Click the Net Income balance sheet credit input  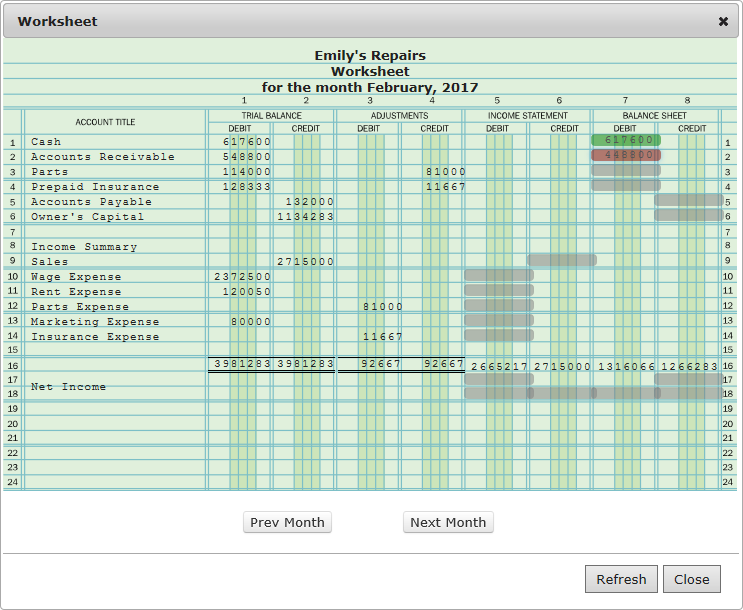click(x=689, y=380)
